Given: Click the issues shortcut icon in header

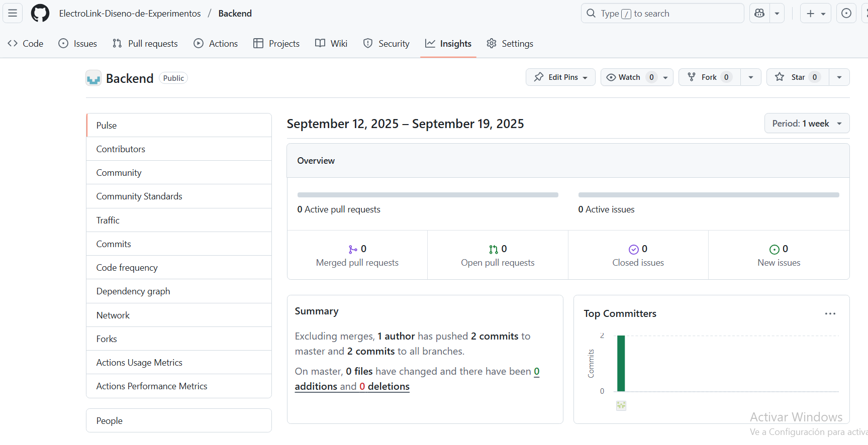Looking at the screenshot, I should [x=846, y=13].
